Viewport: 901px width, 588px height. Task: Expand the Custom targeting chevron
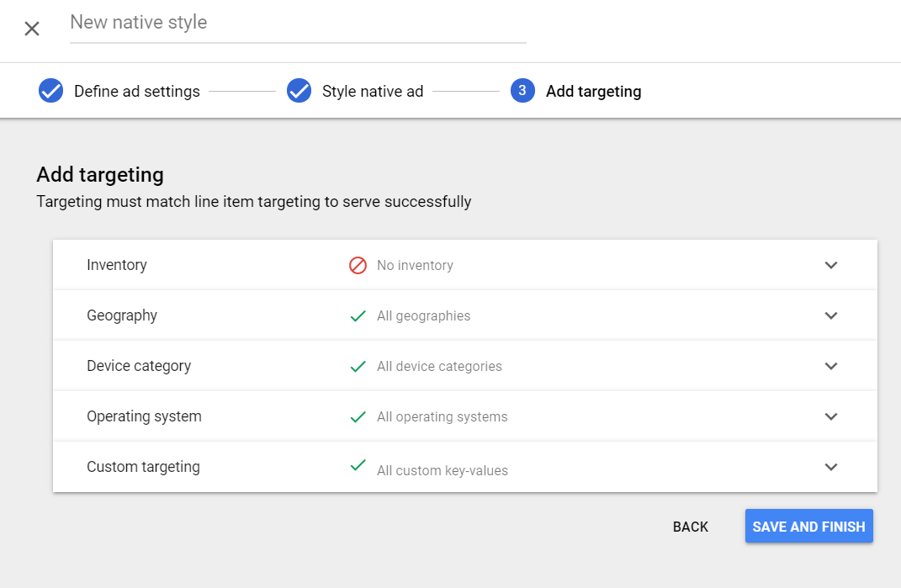pyautogui.click(x=831, y=467)
